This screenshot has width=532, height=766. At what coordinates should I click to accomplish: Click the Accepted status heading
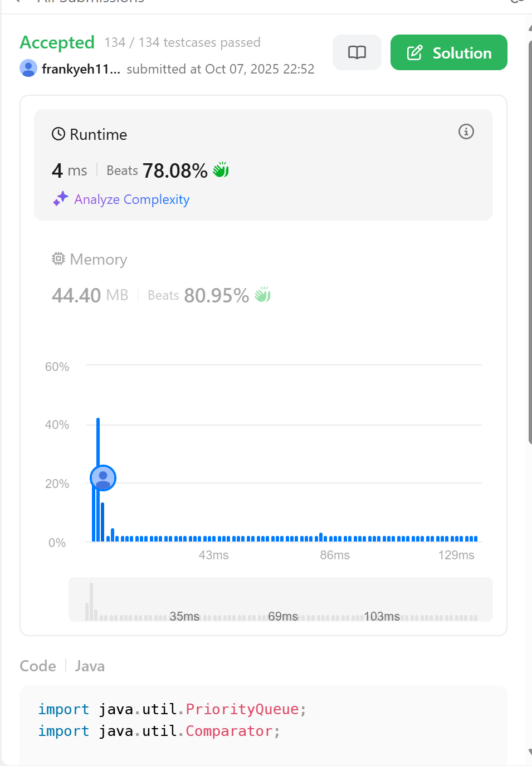click(57, 42)
